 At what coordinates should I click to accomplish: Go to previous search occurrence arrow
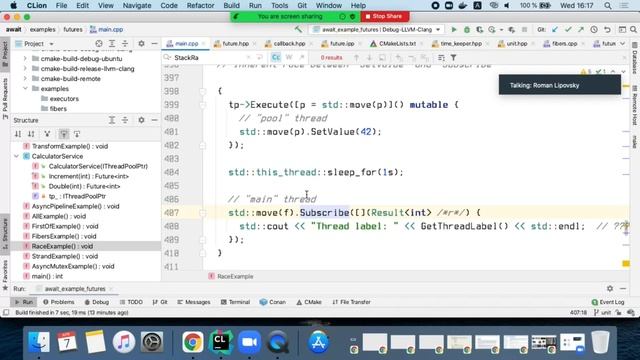(356, 58)
